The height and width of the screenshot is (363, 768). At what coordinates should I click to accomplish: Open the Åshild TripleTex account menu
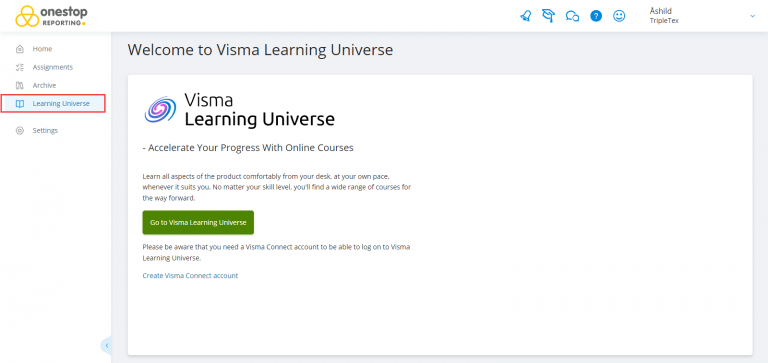click(x=703, y=16)
